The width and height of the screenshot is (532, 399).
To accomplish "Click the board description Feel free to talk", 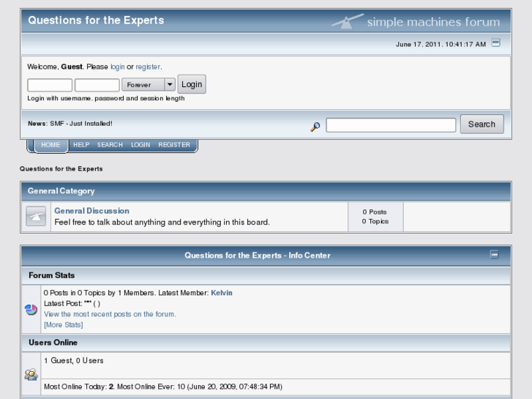I will (162, 222).
